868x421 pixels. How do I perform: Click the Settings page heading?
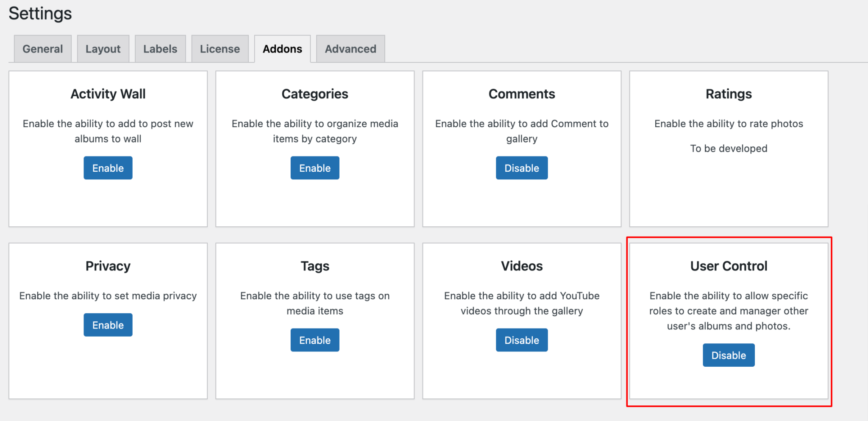(40, 13)
